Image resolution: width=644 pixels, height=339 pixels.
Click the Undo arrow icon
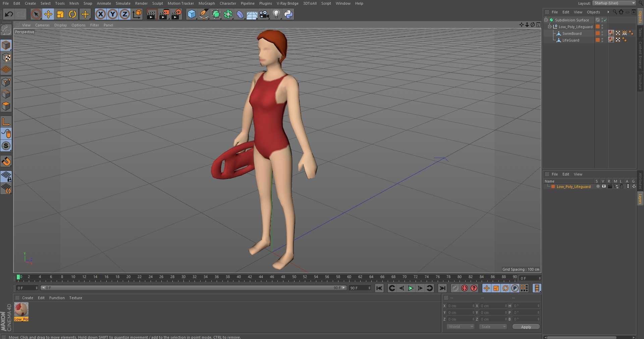point(9,14)
